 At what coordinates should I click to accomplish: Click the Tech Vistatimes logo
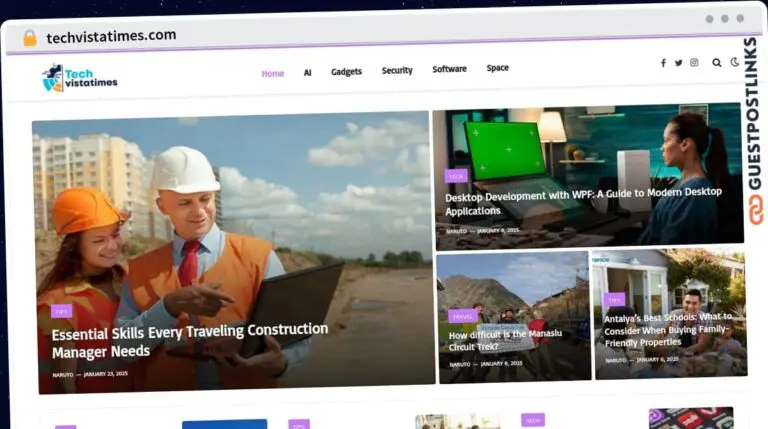80,78
